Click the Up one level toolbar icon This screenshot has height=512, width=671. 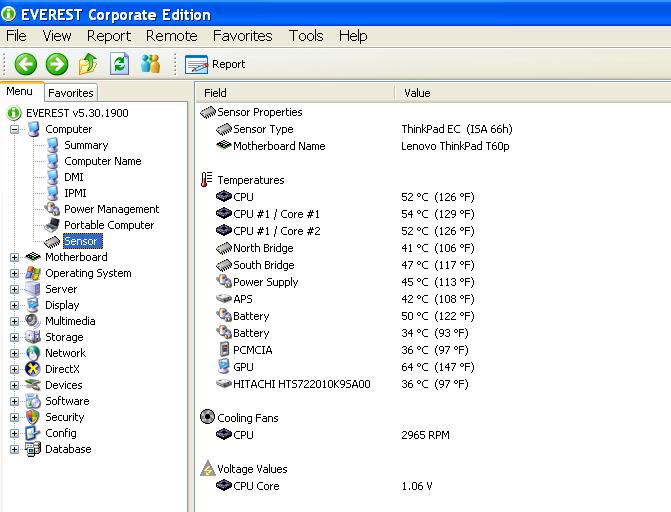[x=88, y=64]
